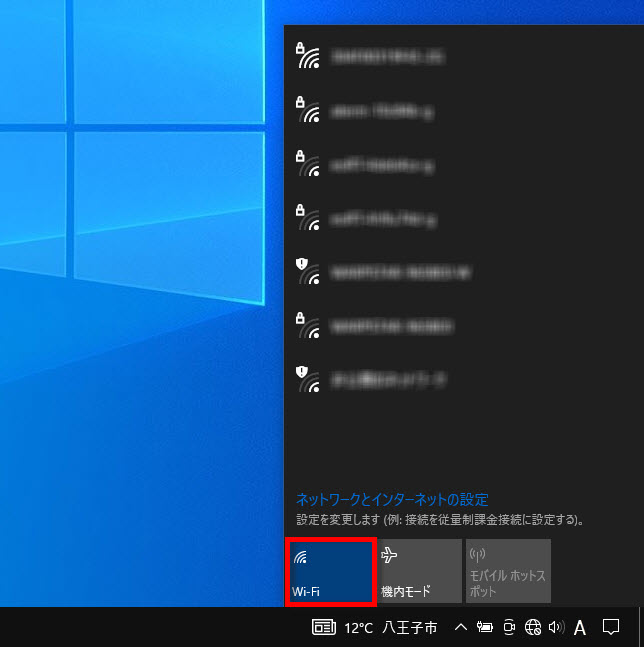
Task: Open the Meet Now camera tray icon
Action: click(509, 628)
